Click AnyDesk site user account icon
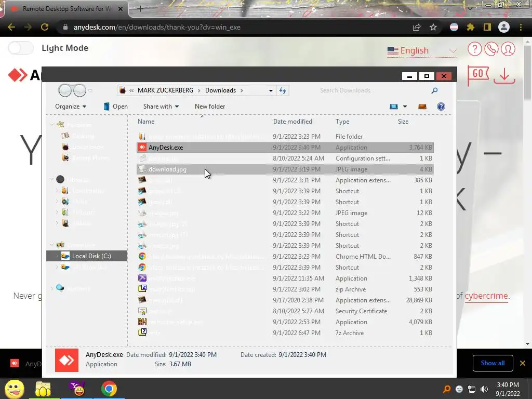This screenshot has height=399, width=532. [x=508, y=49]
